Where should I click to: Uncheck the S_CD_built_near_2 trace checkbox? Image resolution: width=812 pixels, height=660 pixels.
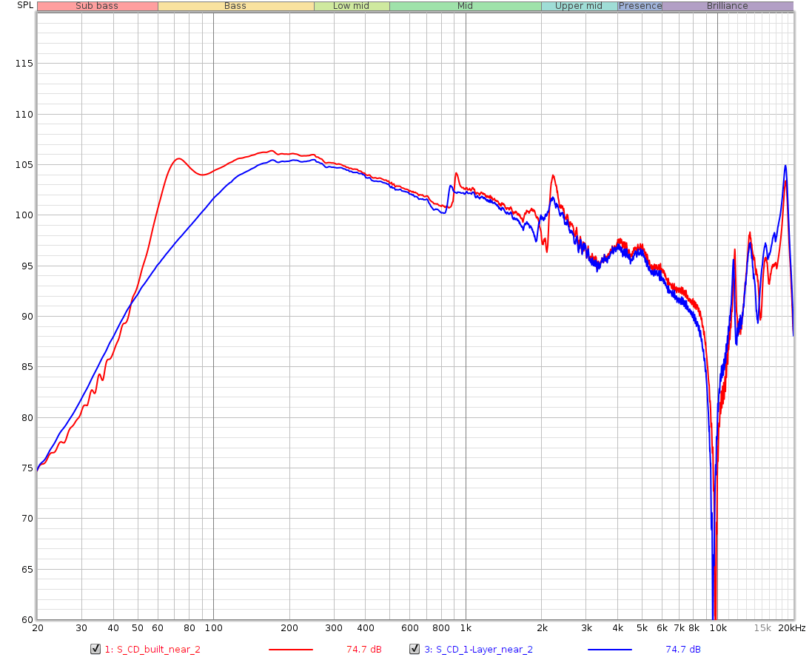[x=95, y=649]
